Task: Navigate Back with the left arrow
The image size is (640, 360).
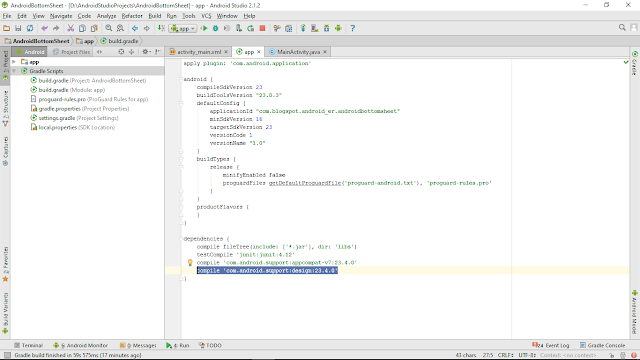Action: [135, 28]
